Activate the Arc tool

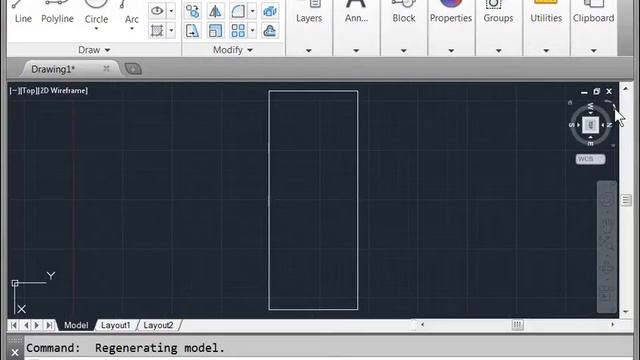click(131, 11)
